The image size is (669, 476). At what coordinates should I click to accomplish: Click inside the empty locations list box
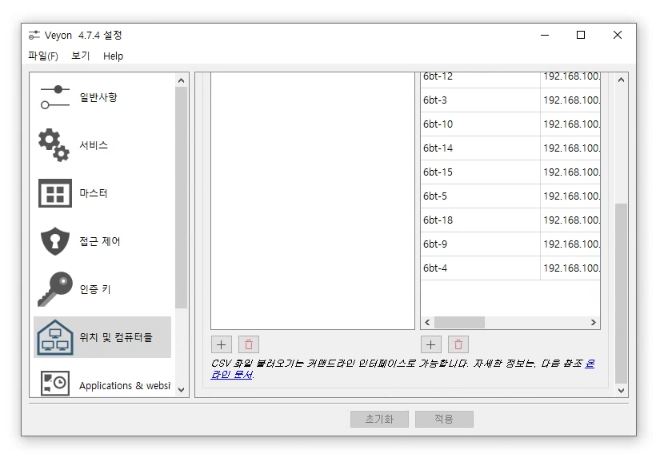tap(312, 200)
